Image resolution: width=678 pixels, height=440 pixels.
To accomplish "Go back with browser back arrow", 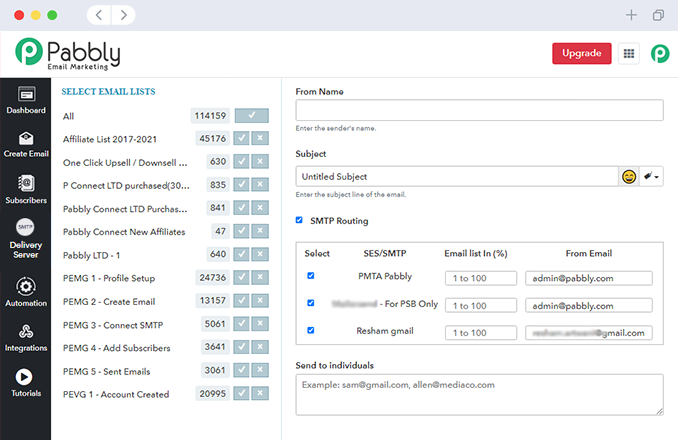I will 99,15.
